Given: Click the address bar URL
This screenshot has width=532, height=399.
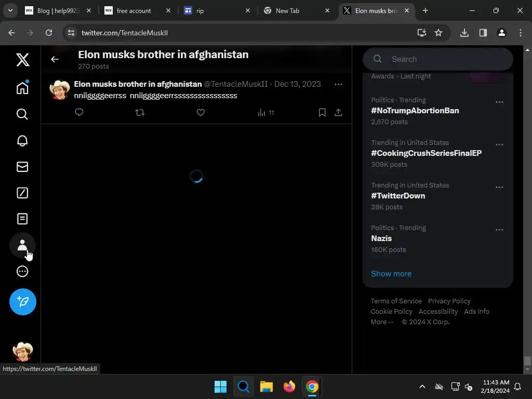Looking at the screenshot, I should (125, 33).
